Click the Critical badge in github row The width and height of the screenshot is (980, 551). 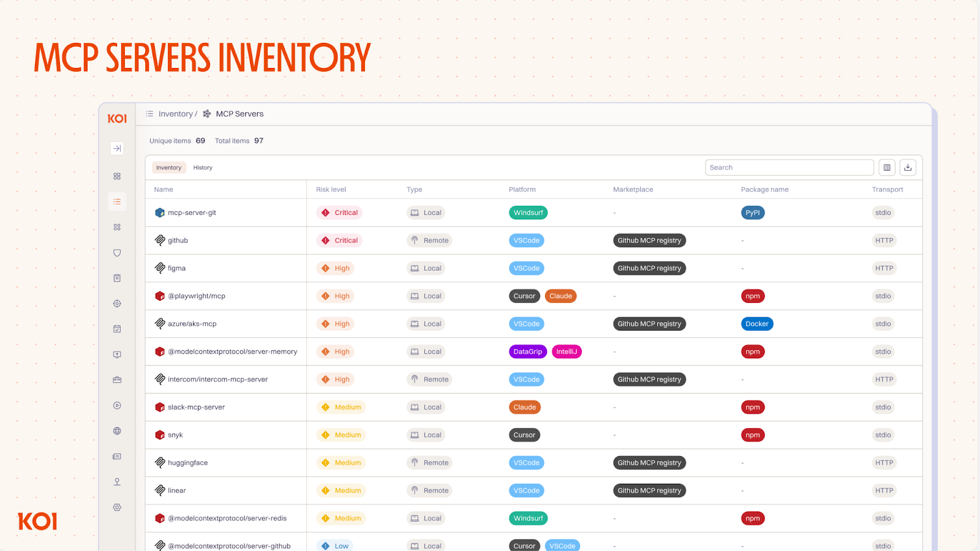(339, 241)
